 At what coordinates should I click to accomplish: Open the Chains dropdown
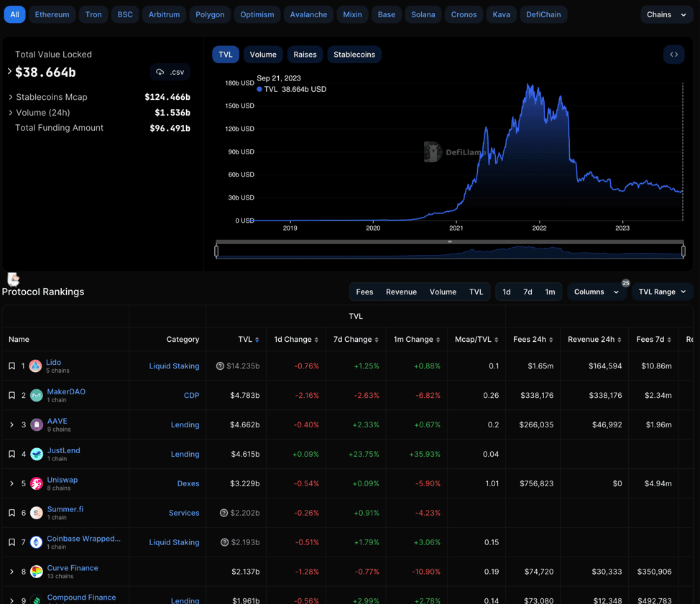click(x=666, y=14)
